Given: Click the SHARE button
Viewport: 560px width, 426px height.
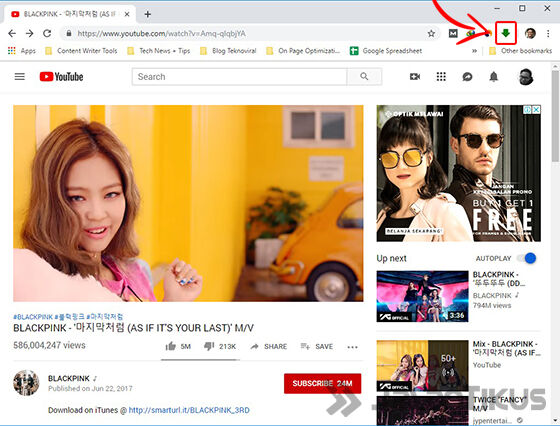Looking at the screenshot, I should pos(269,346).
